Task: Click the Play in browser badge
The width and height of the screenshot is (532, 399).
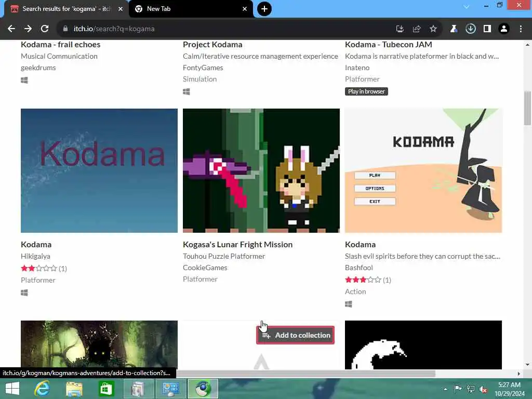Action: 366,91
